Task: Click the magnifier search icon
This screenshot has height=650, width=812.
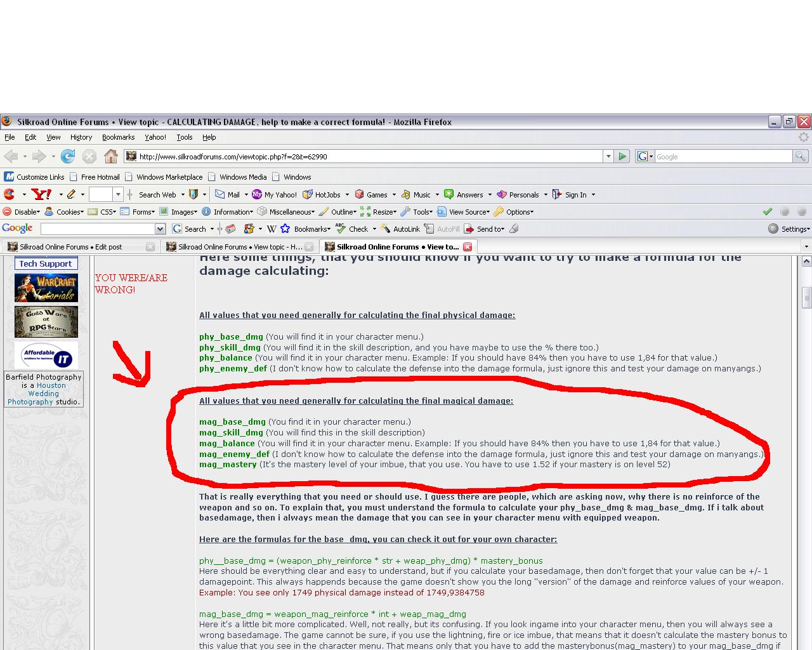Action: click(x=801, y=156)
